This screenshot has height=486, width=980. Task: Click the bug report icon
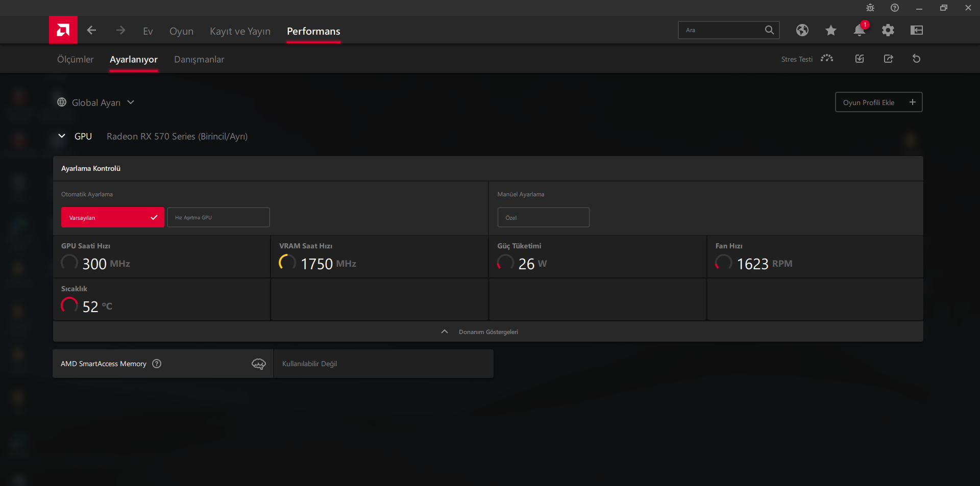870,8
